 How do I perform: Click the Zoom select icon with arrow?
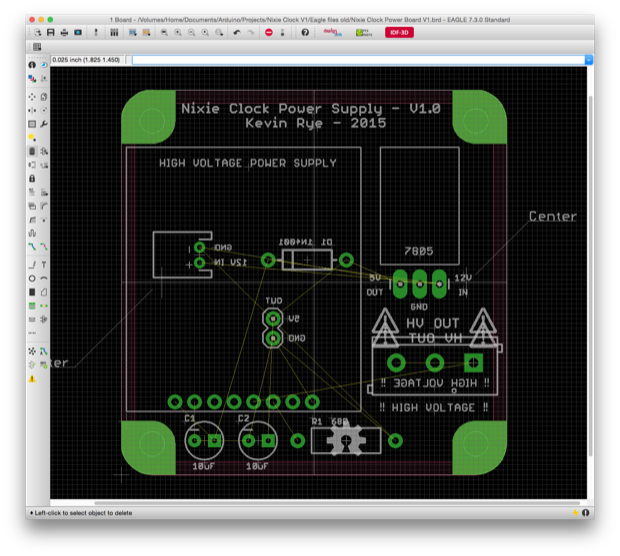click(x=219, y=32)
